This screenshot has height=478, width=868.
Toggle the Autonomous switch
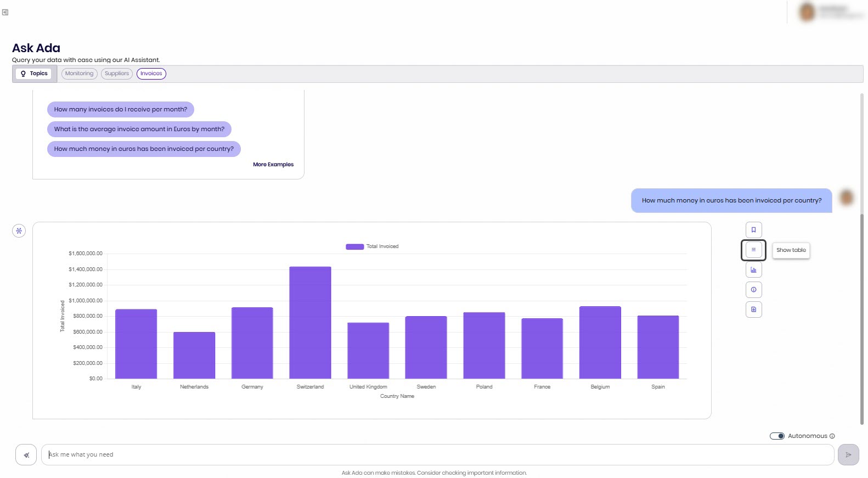coord(777,436)
